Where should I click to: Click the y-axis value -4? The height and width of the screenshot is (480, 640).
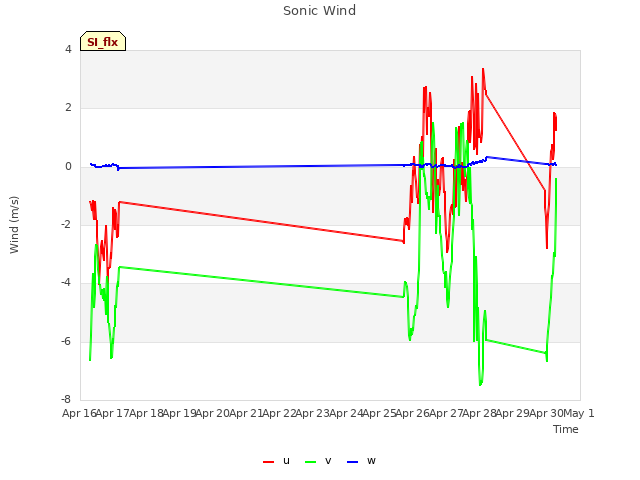(x=66, y=282)
